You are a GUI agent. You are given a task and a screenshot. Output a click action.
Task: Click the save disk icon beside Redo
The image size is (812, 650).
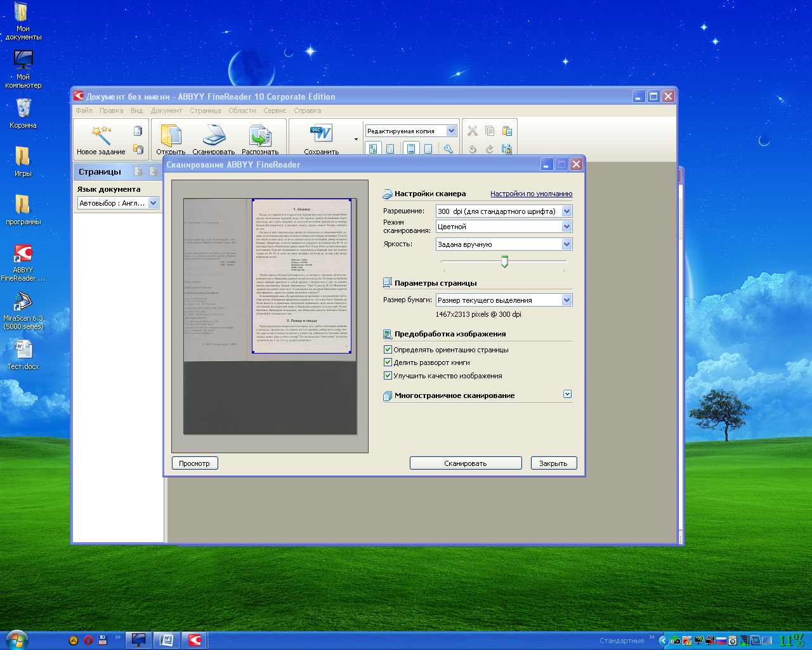pyautogui.click(x=507, y=149)
